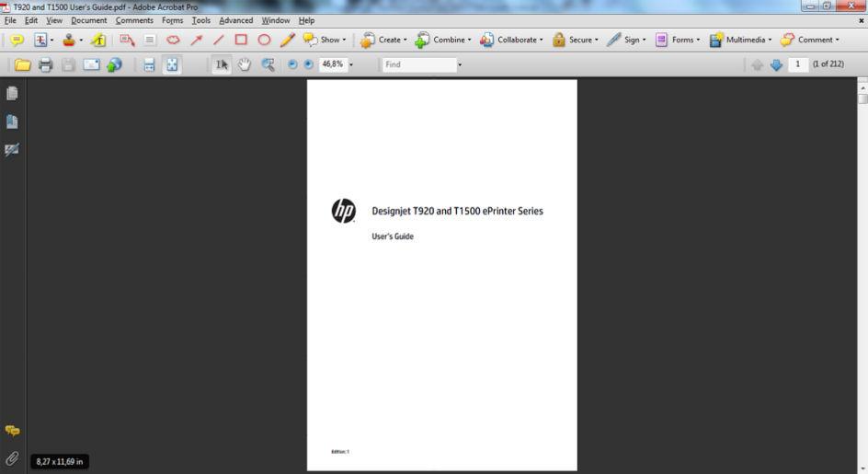Click the Print icon
Image resolution: width=868 pixels, height=474 pixels.
[45, 64]
